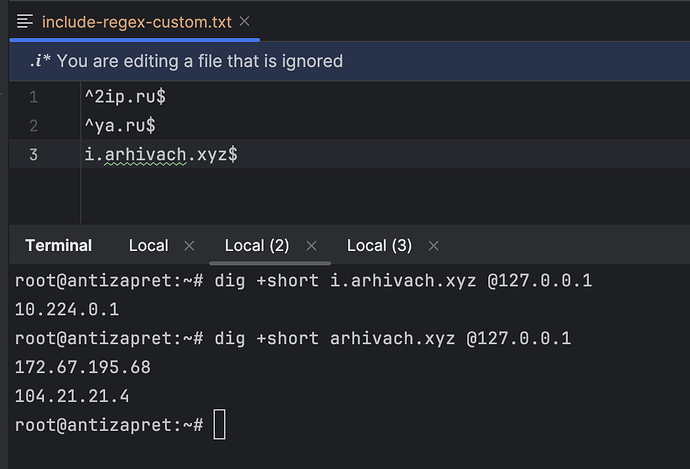Place cursor in the line ^2ip.ru$
This screenshot has height=469, width=690.
(x=125, y=96)
